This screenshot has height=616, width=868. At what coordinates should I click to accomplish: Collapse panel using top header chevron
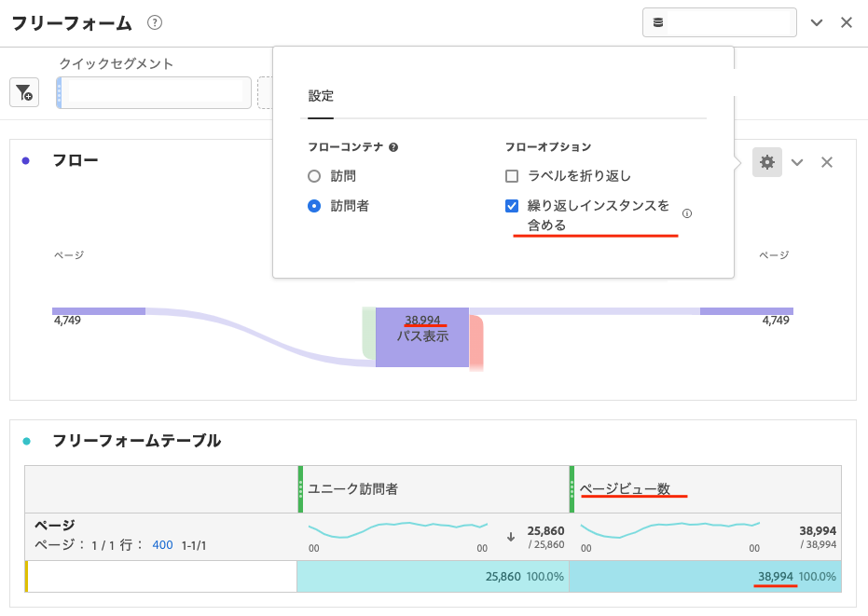tap(817, 23)
